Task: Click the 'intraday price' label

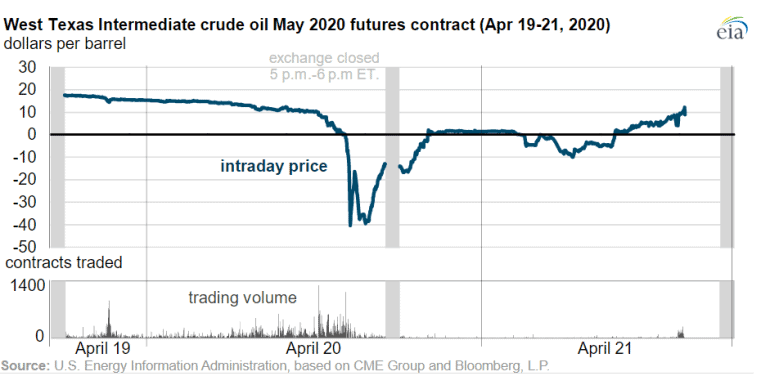Action: coord(274,166)
